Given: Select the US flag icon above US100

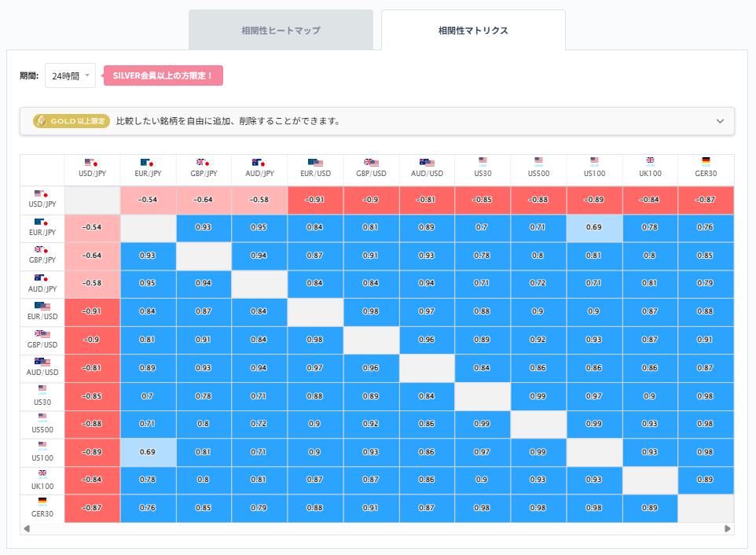Looking at the screenshot, I should pyautogui.click(x=593, y=161).
